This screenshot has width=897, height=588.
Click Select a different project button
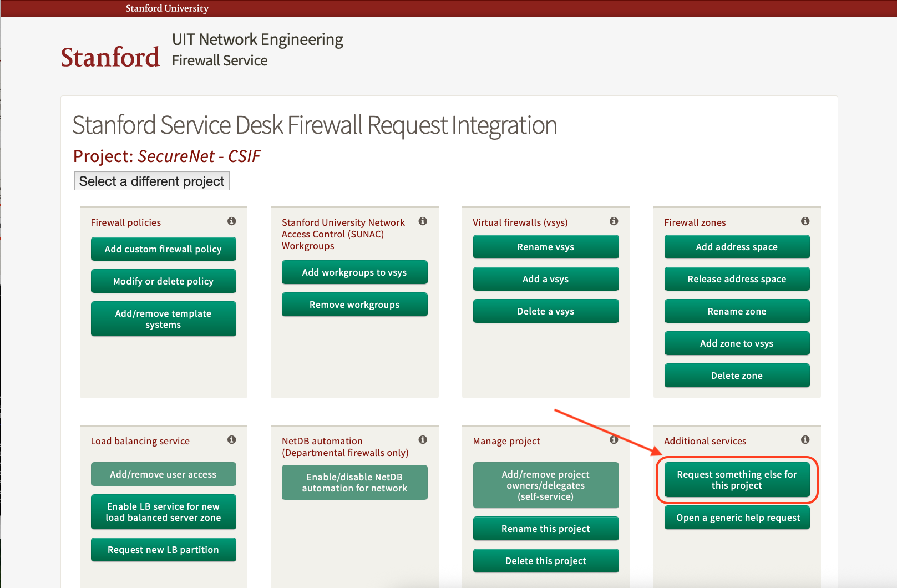(x=151, y=181)
